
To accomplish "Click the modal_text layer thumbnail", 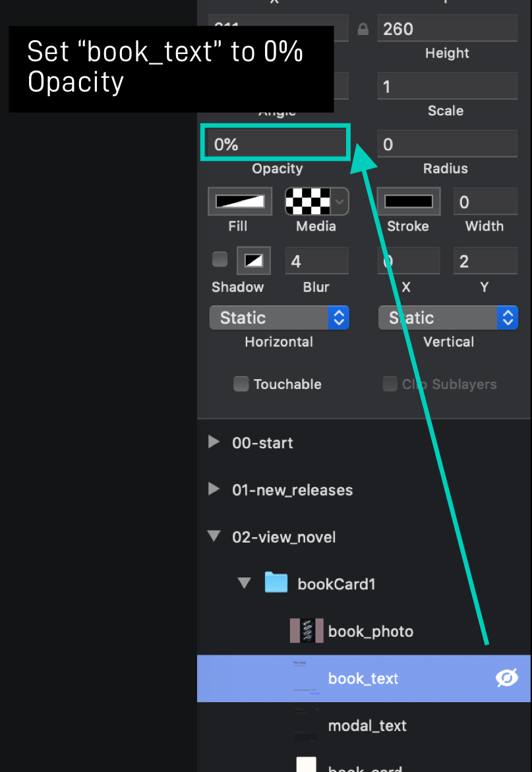I will (305, 725).
